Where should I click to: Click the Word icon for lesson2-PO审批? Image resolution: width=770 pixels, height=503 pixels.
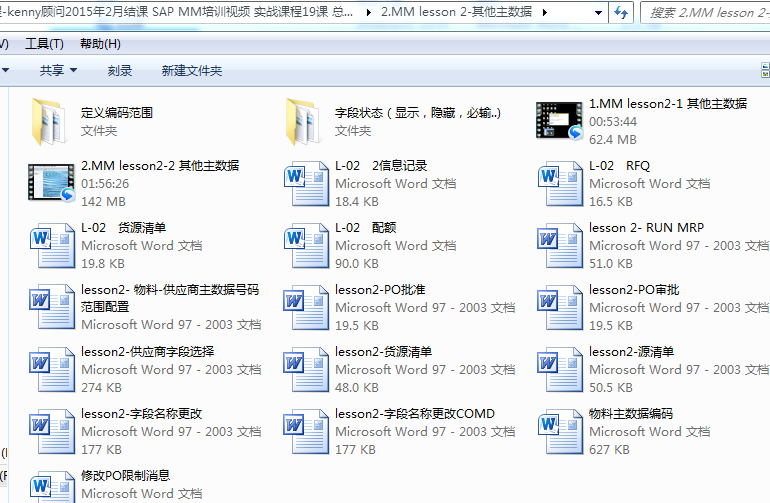(560, 307)
